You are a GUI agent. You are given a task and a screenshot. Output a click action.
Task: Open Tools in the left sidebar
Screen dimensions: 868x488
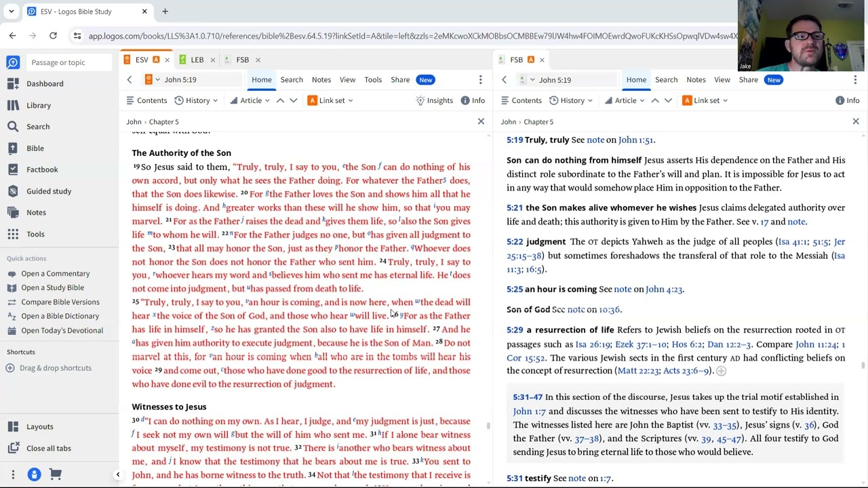point(35,234)
